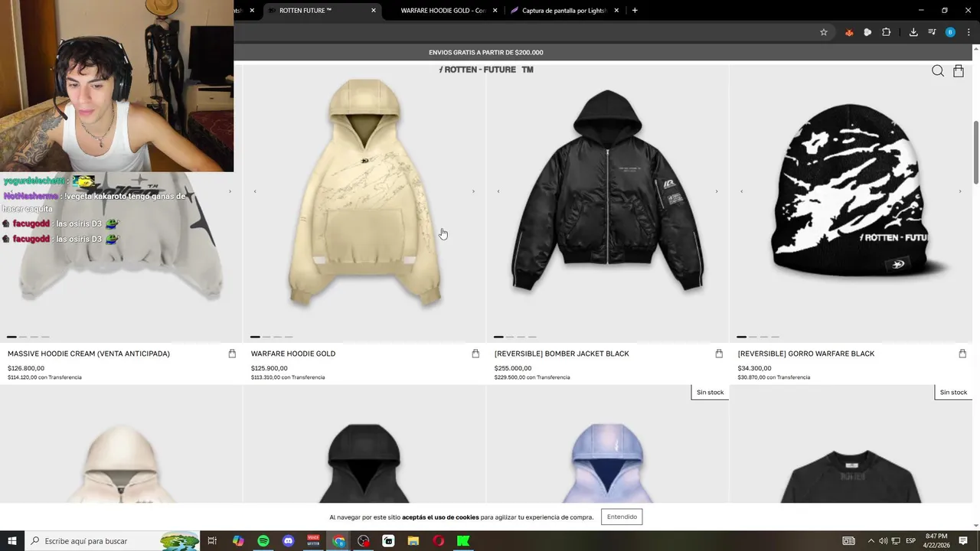Open the green Kick app in taskbar

(463, 541)
